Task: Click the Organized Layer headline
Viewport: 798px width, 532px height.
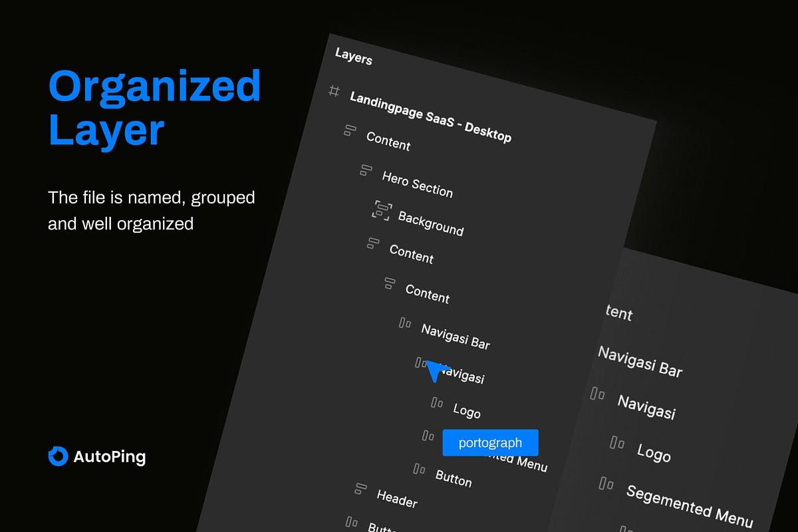Action: [x=155, y=108]
